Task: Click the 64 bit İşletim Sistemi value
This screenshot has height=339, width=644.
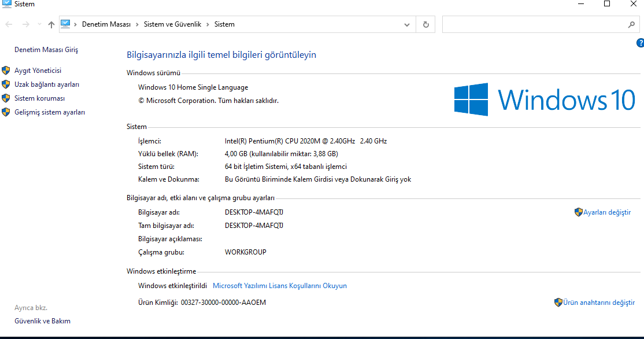Action: [286, 167]
